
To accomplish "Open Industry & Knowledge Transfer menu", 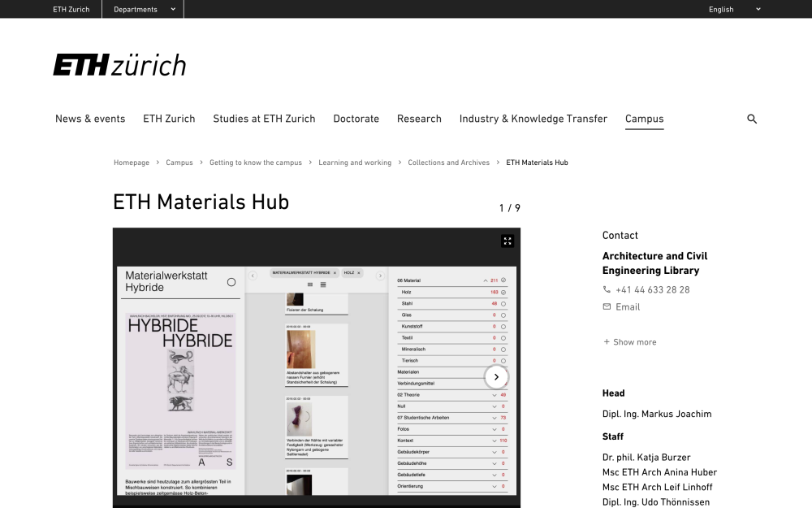I will [x=533, y=119].
